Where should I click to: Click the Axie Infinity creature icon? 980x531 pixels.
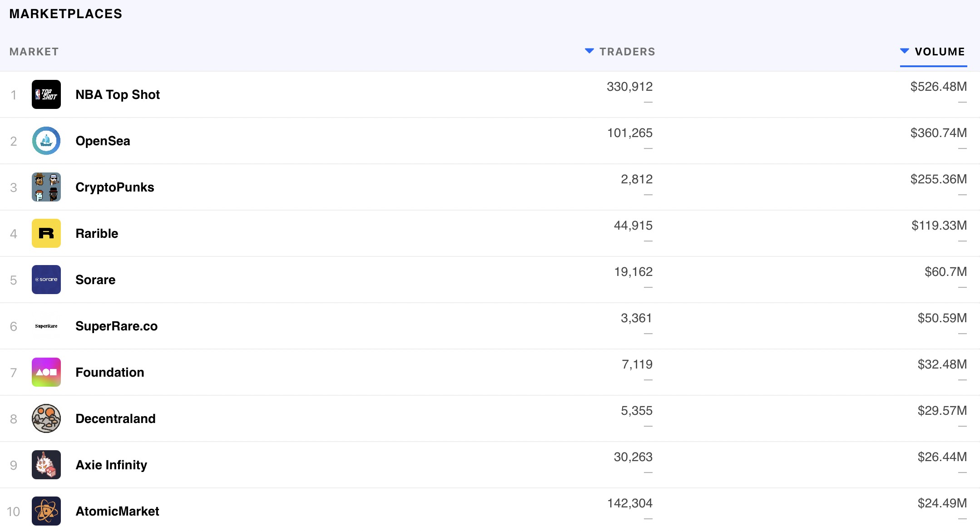pos(46,465)
